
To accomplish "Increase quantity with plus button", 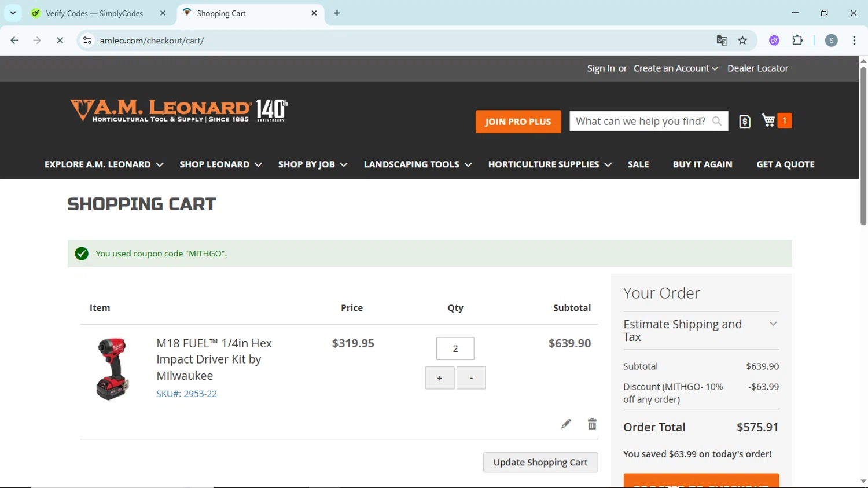I will pos(440,378).
